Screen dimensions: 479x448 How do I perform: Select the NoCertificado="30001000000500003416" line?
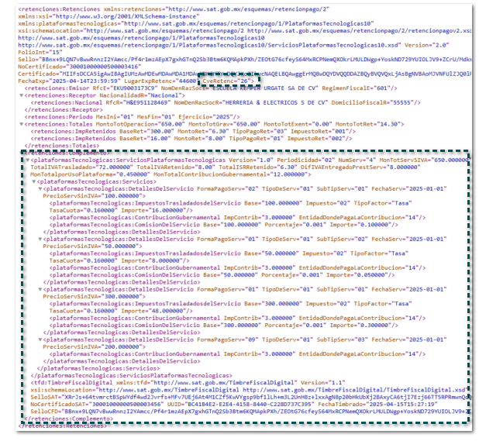click(79, 67)
